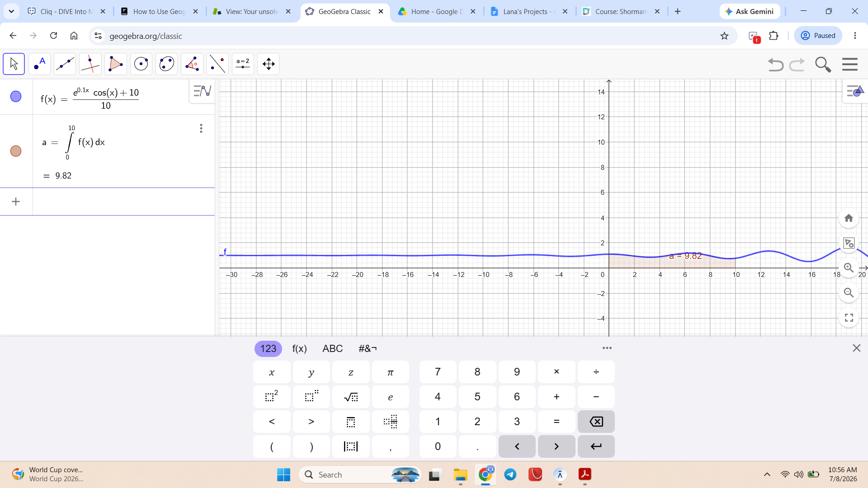Select the Ellipse tool
Viewport: 868px width, 488px height.
point(166,64)
